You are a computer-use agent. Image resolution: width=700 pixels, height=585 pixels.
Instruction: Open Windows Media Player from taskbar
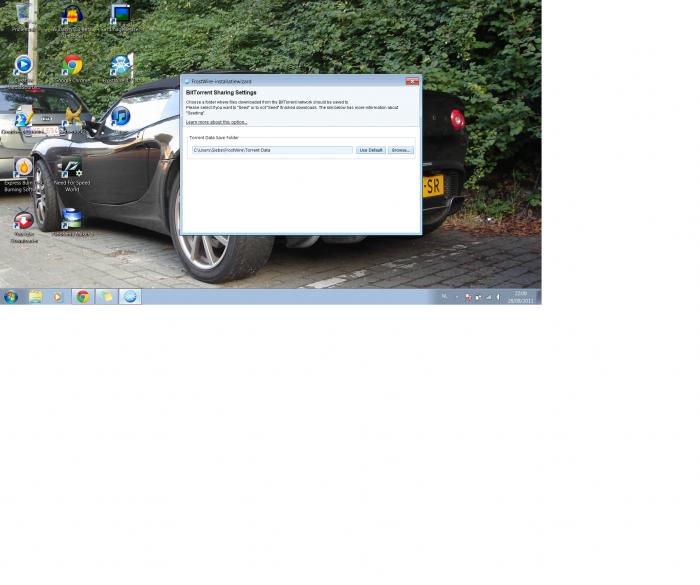(x=58, y=297)
